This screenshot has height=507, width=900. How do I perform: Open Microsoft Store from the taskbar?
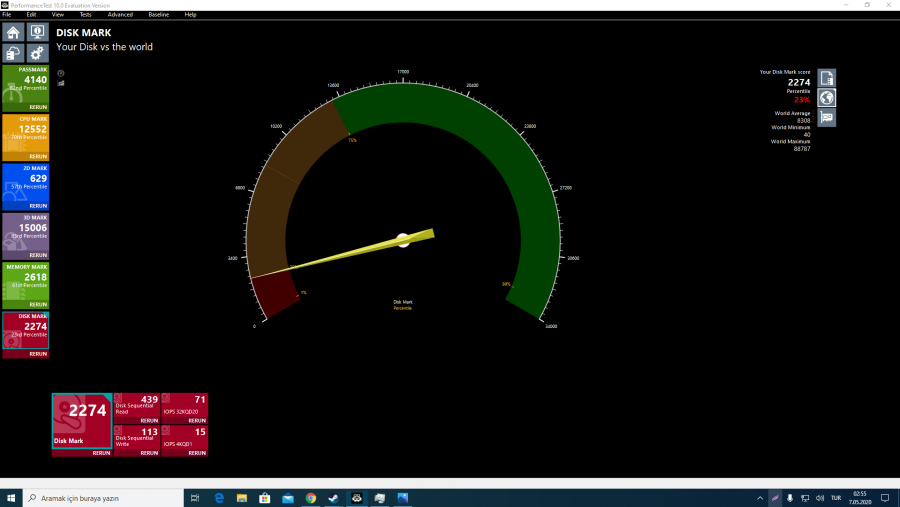265,498
